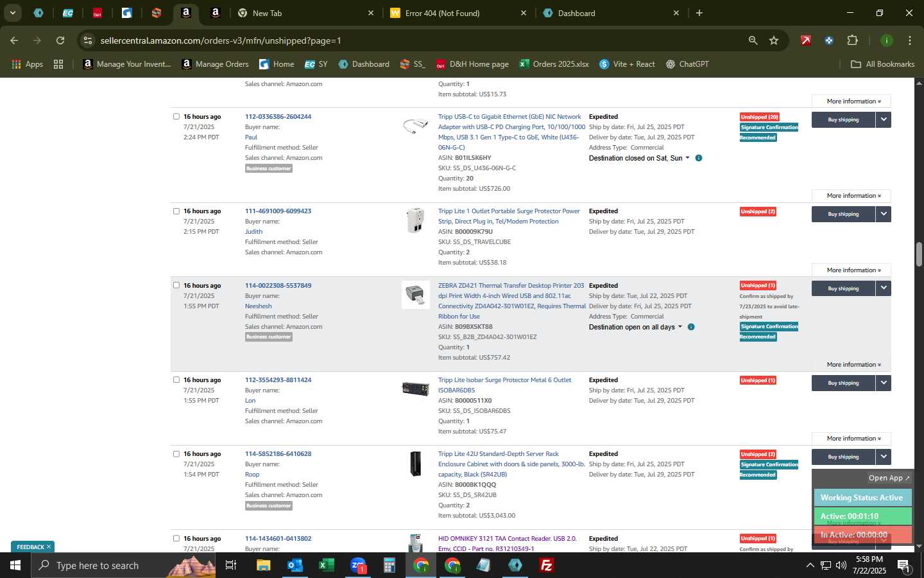This screenshot has width=924, height=578.
Task: Expand Buy shipping dropdown for Paul's order
Action: pos(884,119)
